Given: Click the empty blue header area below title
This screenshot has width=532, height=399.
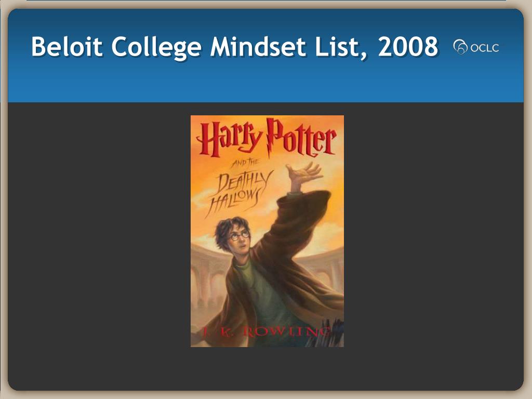Looking at the screenshot, I should click(x=265, y=83).
